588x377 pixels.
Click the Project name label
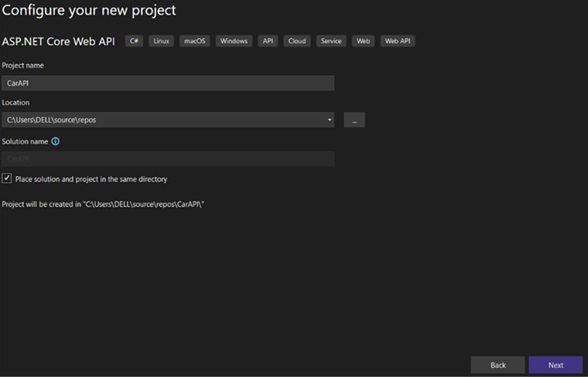23,65
